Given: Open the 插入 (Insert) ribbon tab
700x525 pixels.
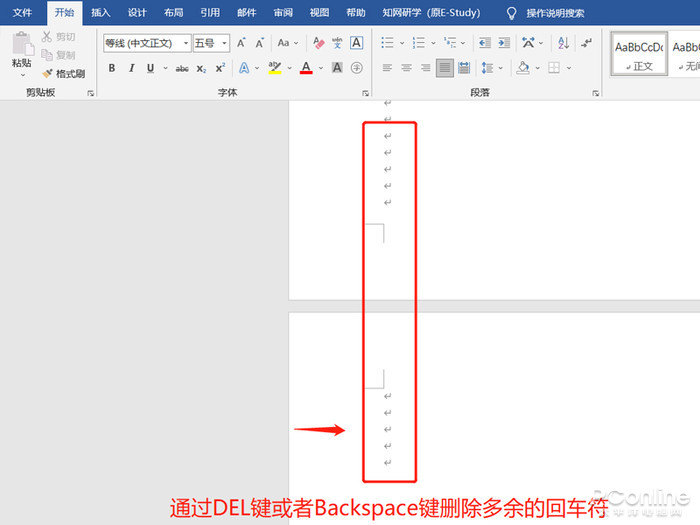Looking at the screenshot, I should 100,13.
